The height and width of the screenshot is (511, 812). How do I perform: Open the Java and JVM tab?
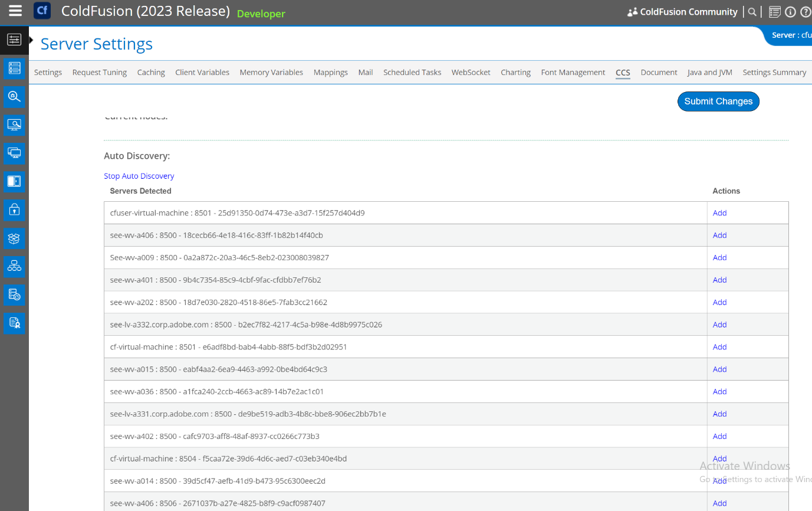click(709, 72)
